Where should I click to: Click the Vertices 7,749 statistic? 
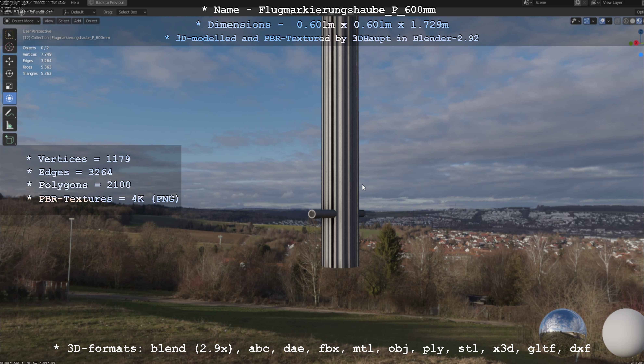(x=37, y=54)
